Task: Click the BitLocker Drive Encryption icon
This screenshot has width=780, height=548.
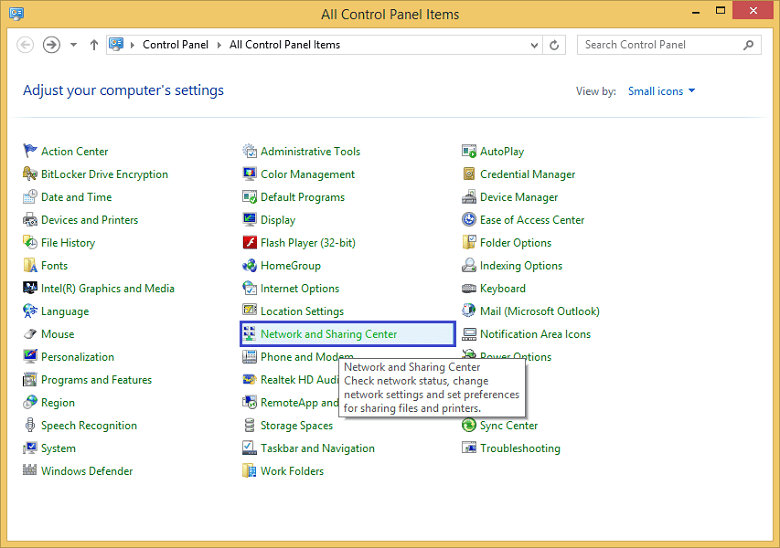Action: (30, 174)
